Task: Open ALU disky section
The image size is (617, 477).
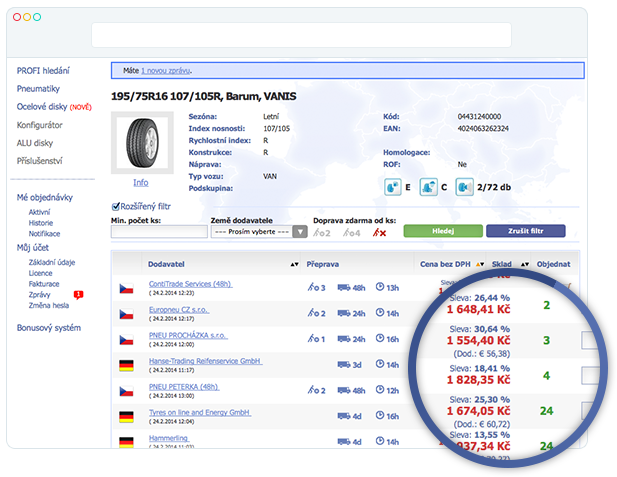Action: pos(35,143)
